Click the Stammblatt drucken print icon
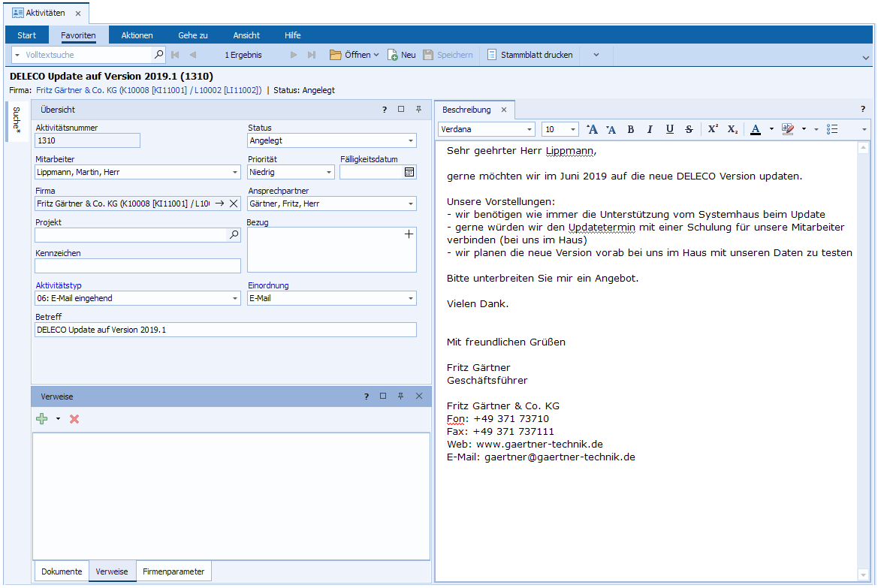Image resolution: width=878 pixels, height=588 pixels. (x=492, y=55)
